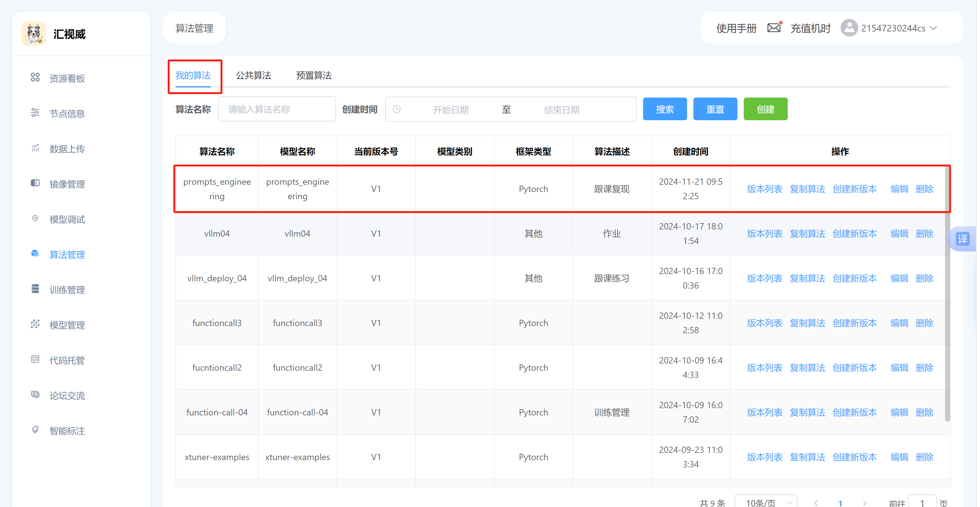Screen dimensions: 980x507
Task: Click the floating translate 译 icon
Action: point(962,239)
